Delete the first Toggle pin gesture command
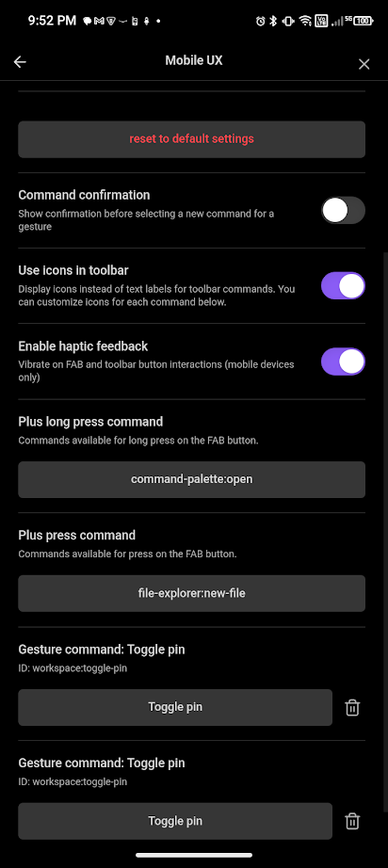This screenshot has height=868, width=388. (x=352, y=707)
